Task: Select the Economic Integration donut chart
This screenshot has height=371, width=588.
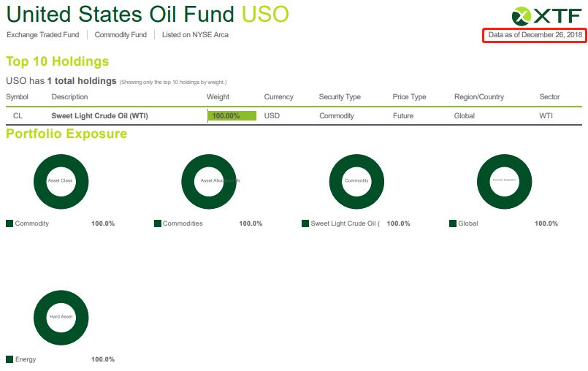Action: tap(505, 181)
